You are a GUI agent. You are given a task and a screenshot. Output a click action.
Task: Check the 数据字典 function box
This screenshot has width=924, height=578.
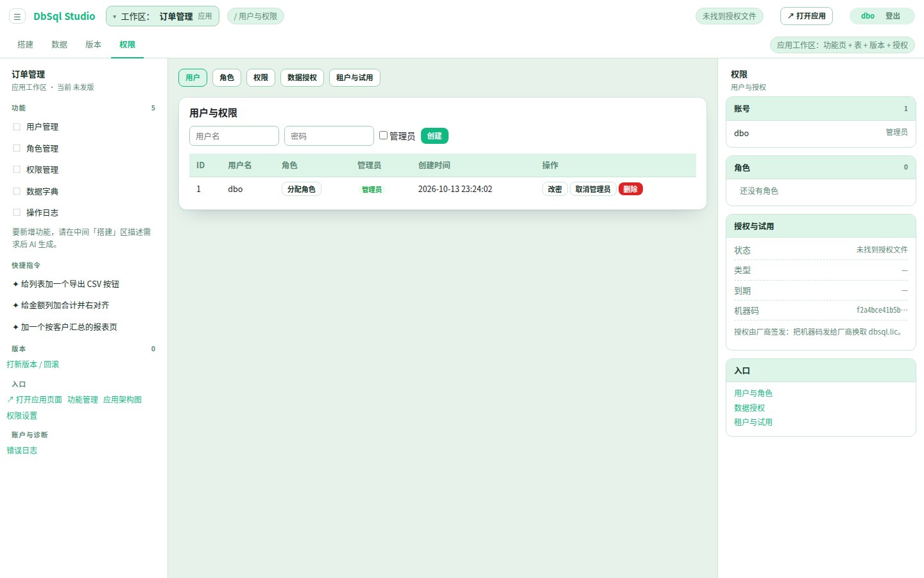coord(17,191)
